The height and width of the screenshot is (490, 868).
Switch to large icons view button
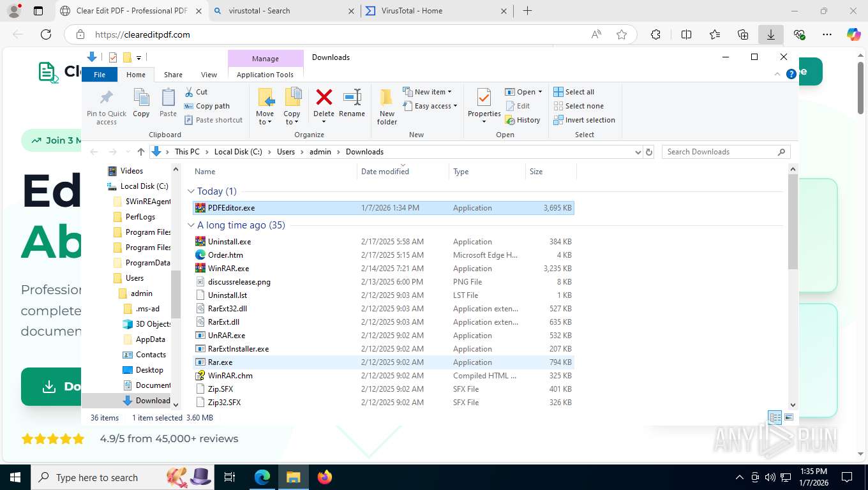(x=789, y=418)
